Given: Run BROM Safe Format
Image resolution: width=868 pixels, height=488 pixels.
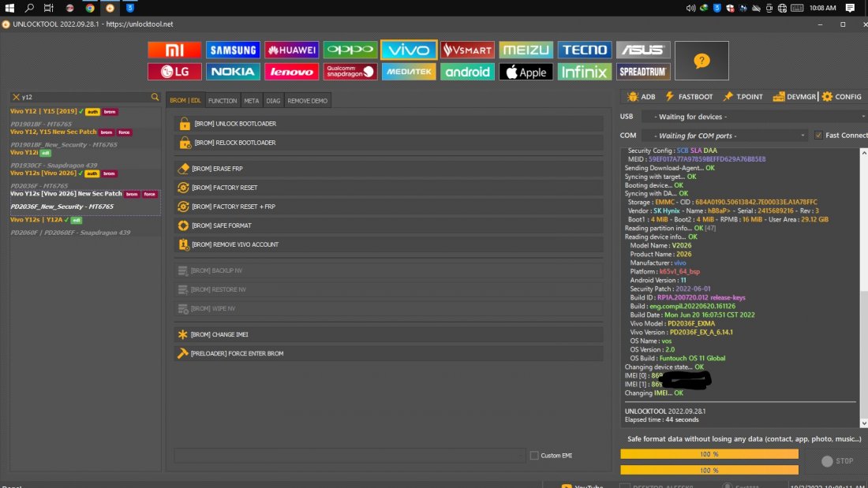Looking at the screenshot, I should tap(389, 225).
